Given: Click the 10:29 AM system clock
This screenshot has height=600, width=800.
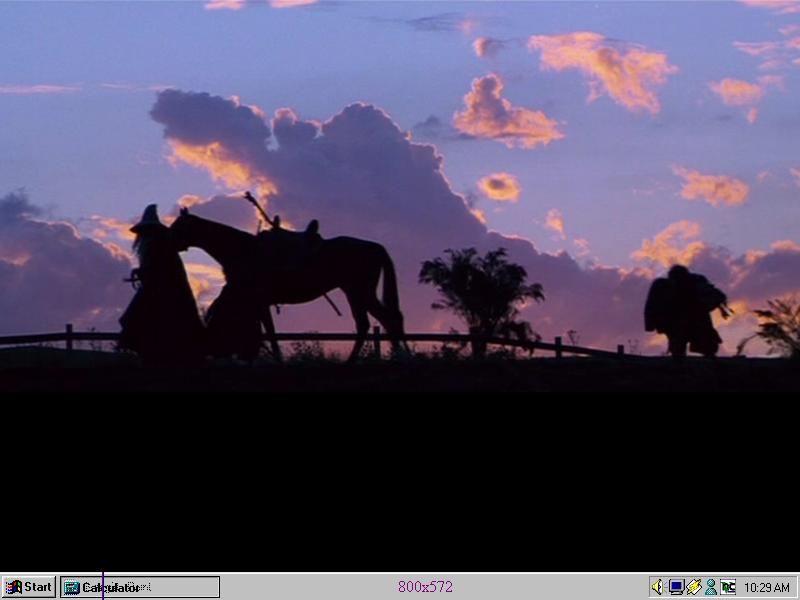Looking at the screenshot, I should coord(767,588).
